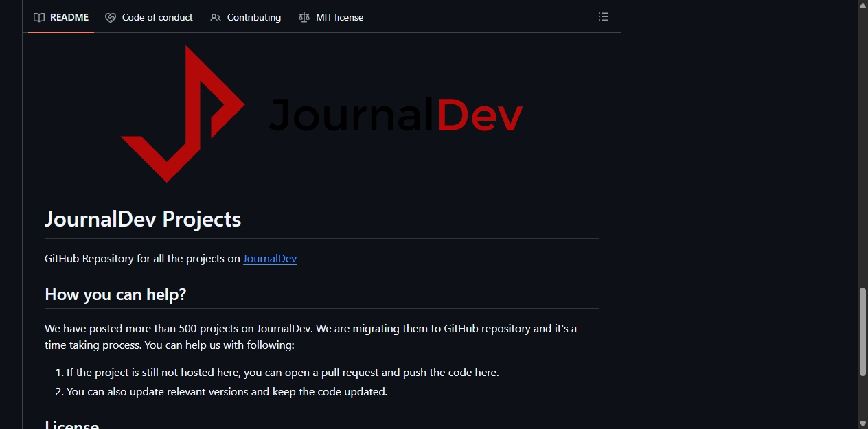This screenshot has width=868, height=429.
Task: Click the scales icon beside MIT license
Action: (x=304, y=17)
